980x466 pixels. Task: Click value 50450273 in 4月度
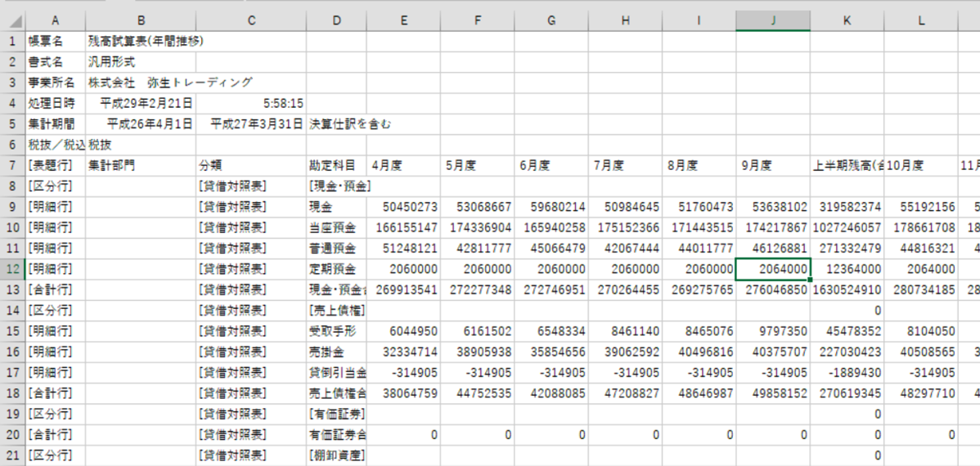click(x=404, y=208)
